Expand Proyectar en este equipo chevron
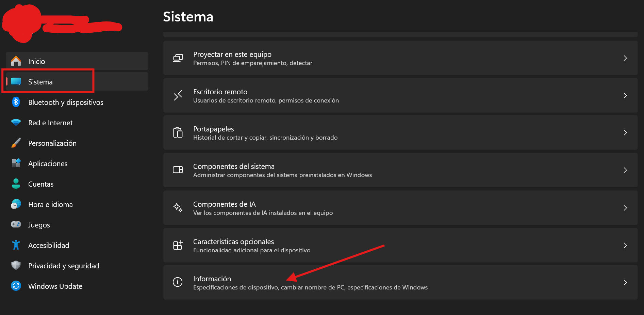Screen dimensions: 644x315 click(x=625, y=58)
